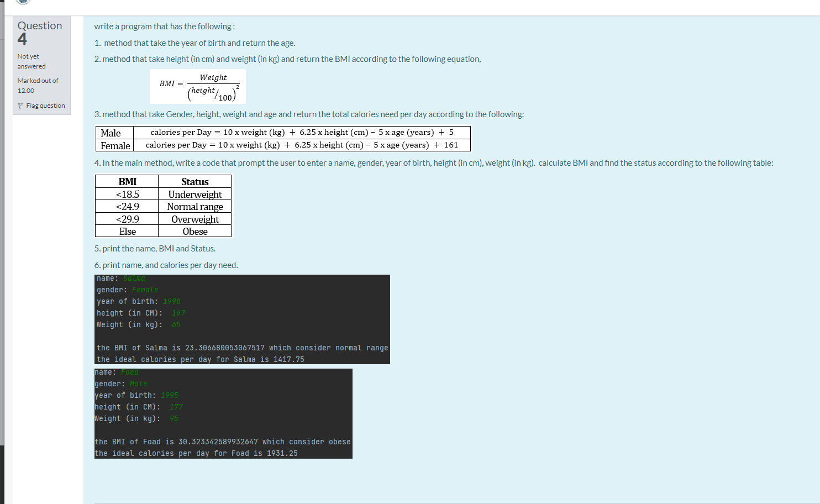Click the Question 4 heading panel

pyautogui.click(x=40, y=32)
